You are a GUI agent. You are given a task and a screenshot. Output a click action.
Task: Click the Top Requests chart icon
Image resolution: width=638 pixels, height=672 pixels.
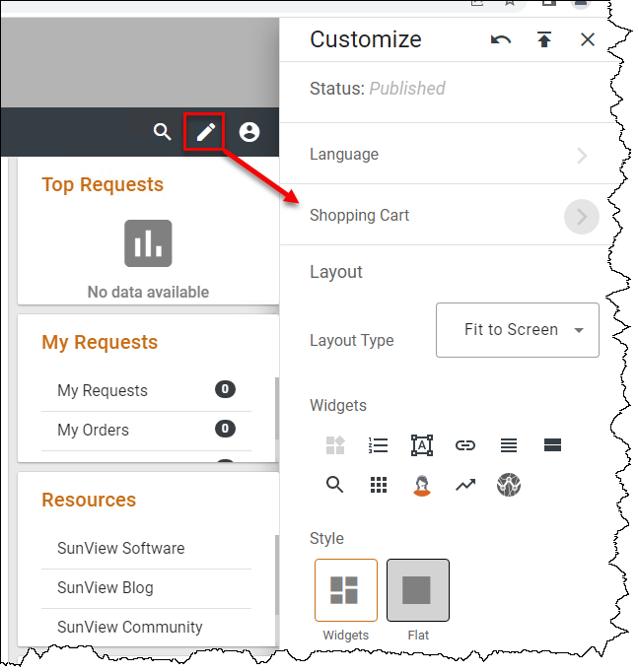click(148, 243)
